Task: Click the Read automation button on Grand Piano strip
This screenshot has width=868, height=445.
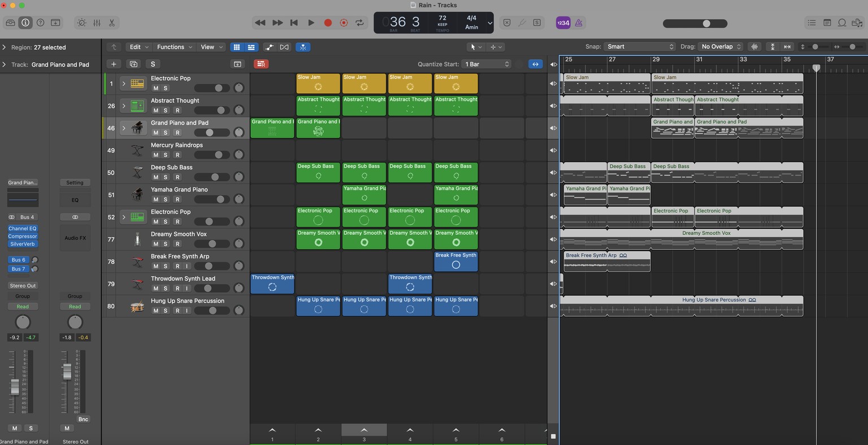Action: pos(23,307)
